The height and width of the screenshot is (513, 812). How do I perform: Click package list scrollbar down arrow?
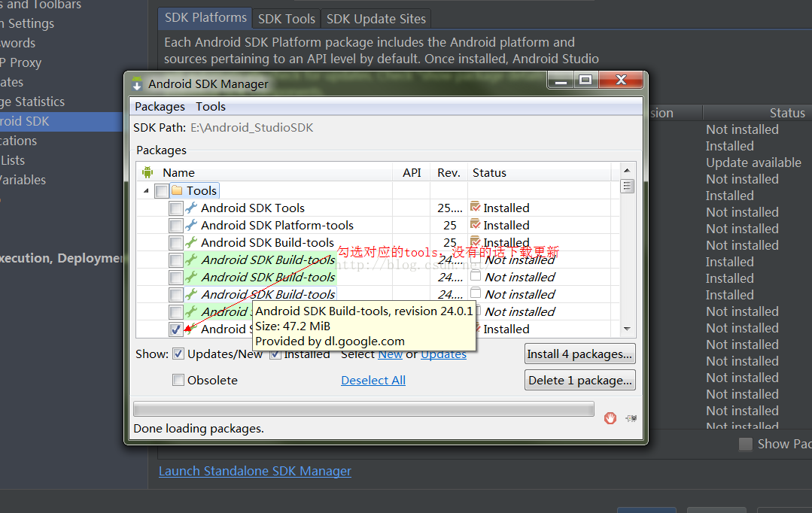coord(627,329)
